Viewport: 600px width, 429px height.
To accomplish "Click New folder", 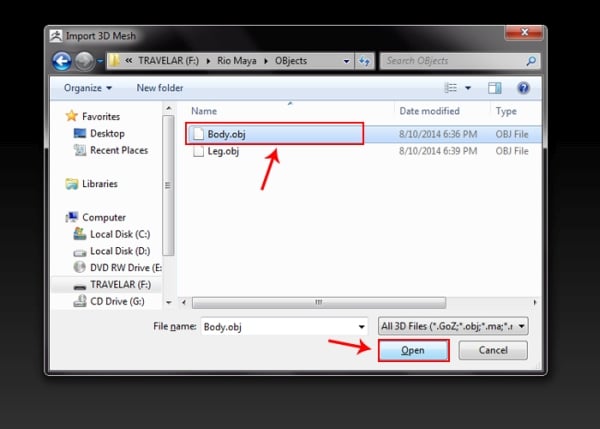I will point(160,88).
